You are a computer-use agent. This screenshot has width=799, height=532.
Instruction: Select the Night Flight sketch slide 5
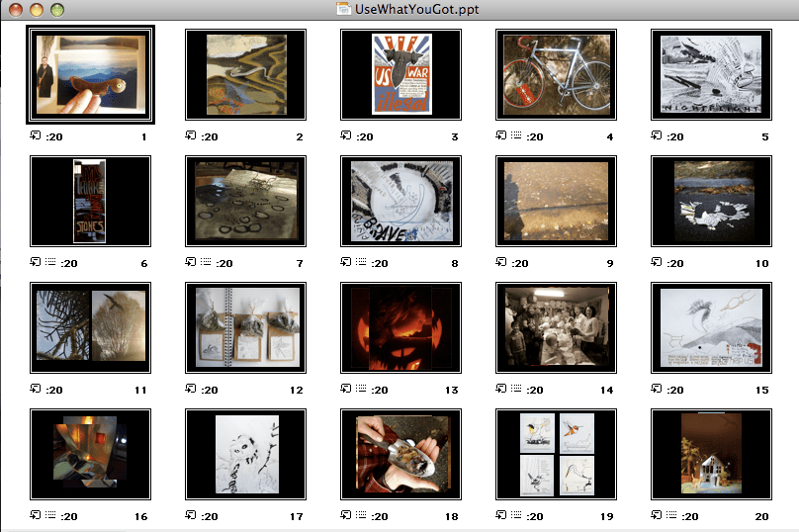tap(711, 74)
